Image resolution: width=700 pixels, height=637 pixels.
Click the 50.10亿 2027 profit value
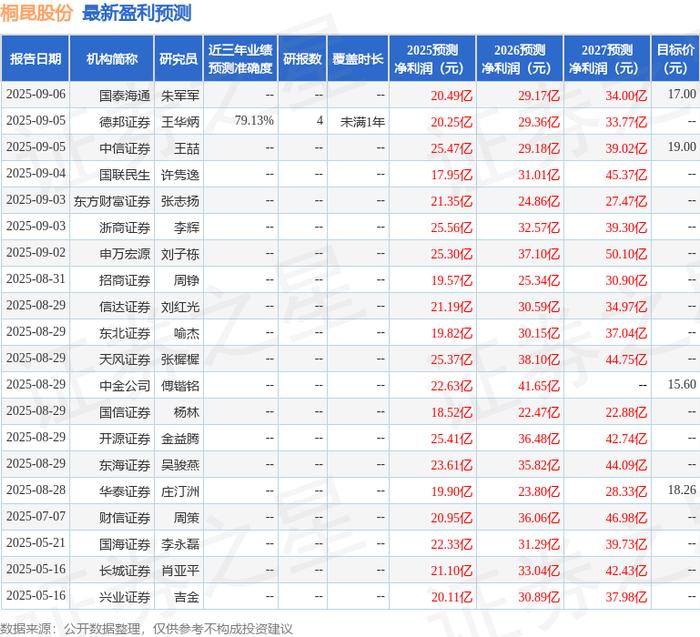click(626, 254)
